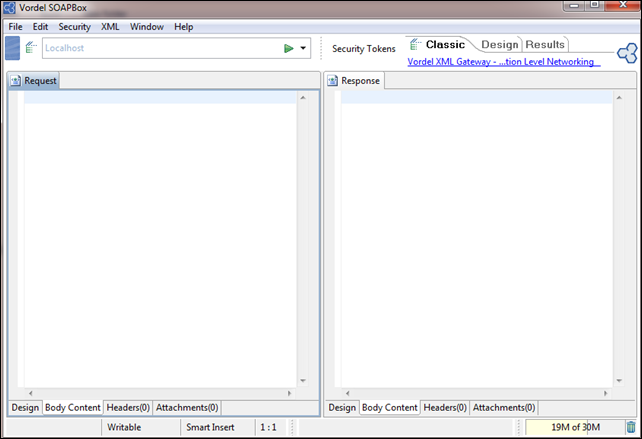642x439 pixels.
Task: Click the Request tab document icon
Action: pos(16,81)
